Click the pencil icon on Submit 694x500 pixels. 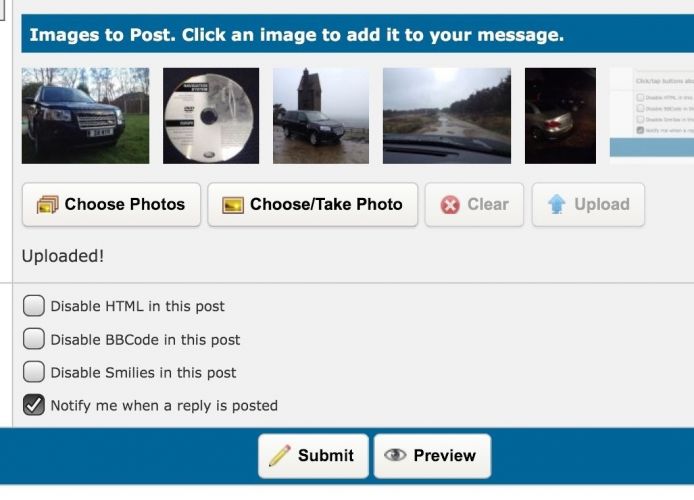click(x=280, y=455)
